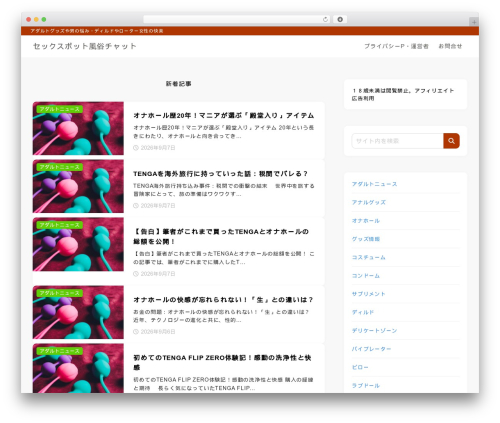
Task: Click excerpt text of TENGA海外旅行 article
Action: click(x=224, y=190)
